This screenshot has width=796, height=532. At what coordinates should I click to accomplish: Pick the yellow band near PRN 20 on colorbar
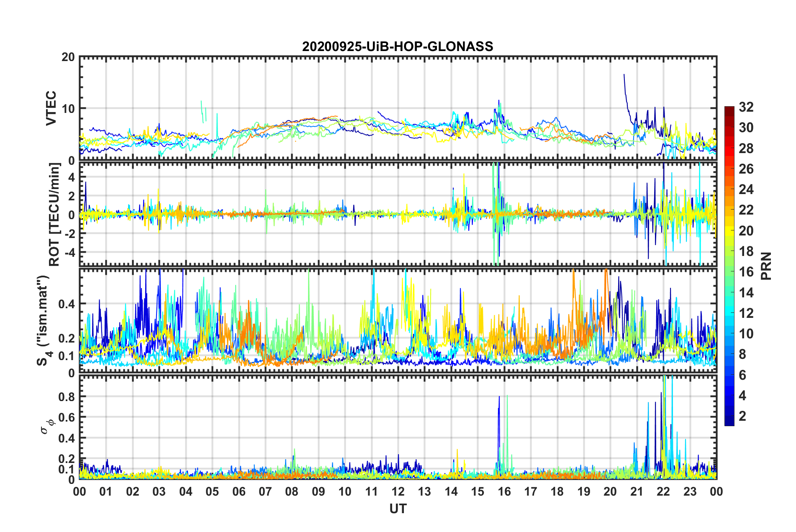pos(729,230)
